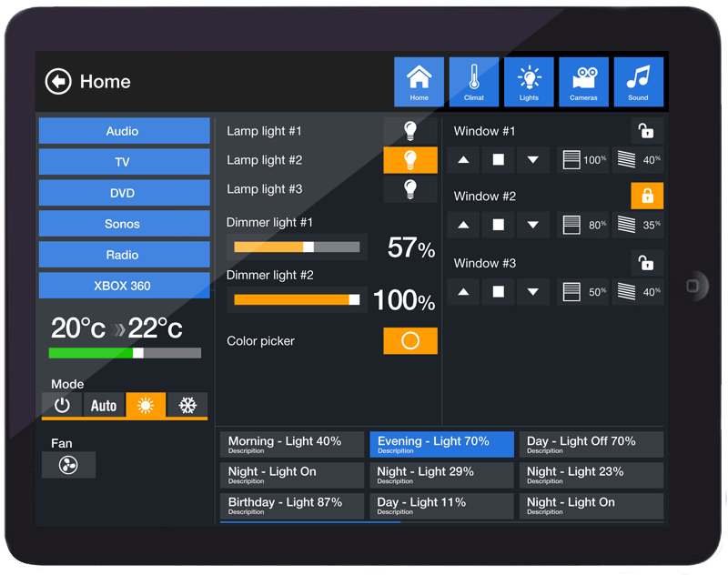Select the snowflake cooling mode
Screen dimensions: 728x575
point(187,405)
